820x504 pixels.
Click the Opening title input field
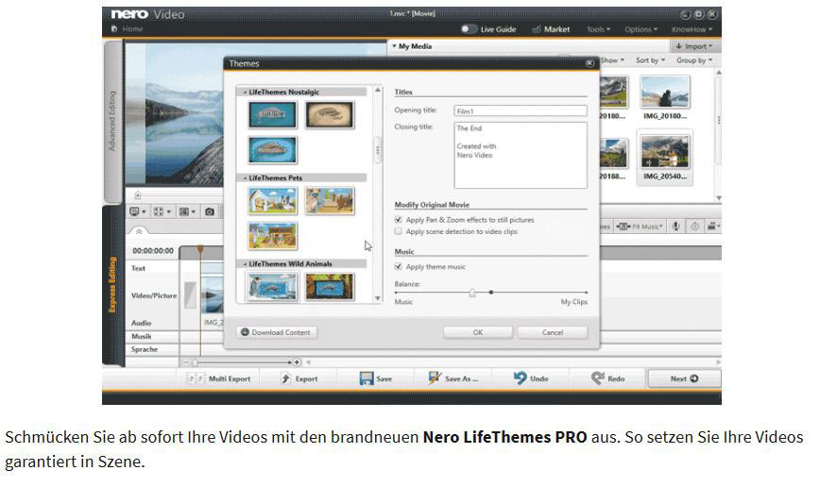tap(521, 110)
